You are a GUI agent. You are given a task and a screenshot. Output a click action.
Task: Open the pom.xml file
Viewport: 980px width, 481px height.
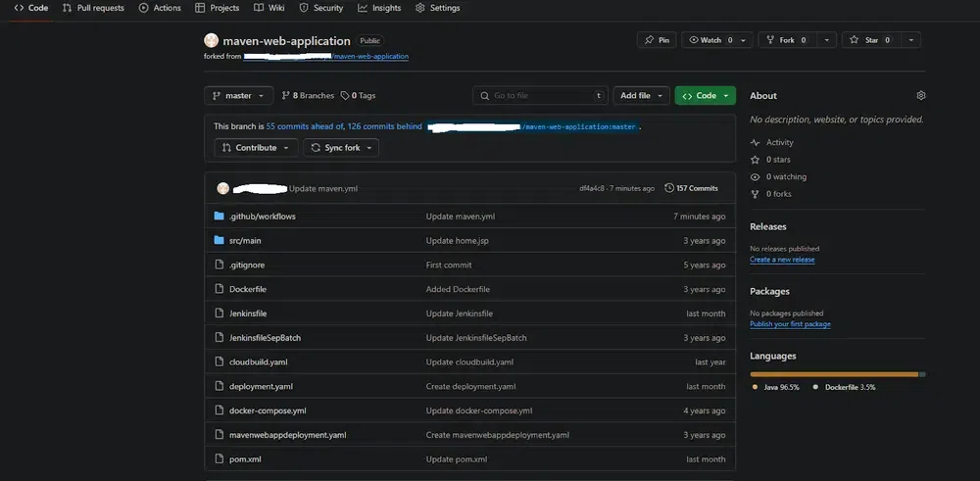point(245,459)
